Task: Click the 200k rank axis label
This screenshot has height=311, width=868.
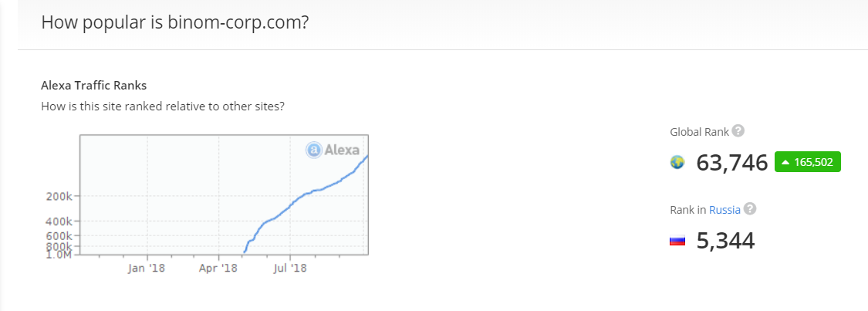Action: click(60, 197)
